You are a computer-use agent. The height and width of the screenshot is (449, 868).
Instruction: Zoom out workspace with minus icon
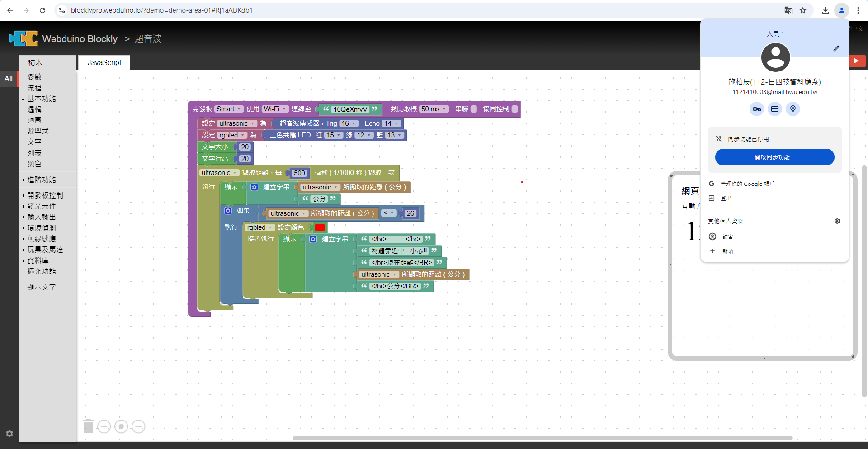click(x=138, y=426)
